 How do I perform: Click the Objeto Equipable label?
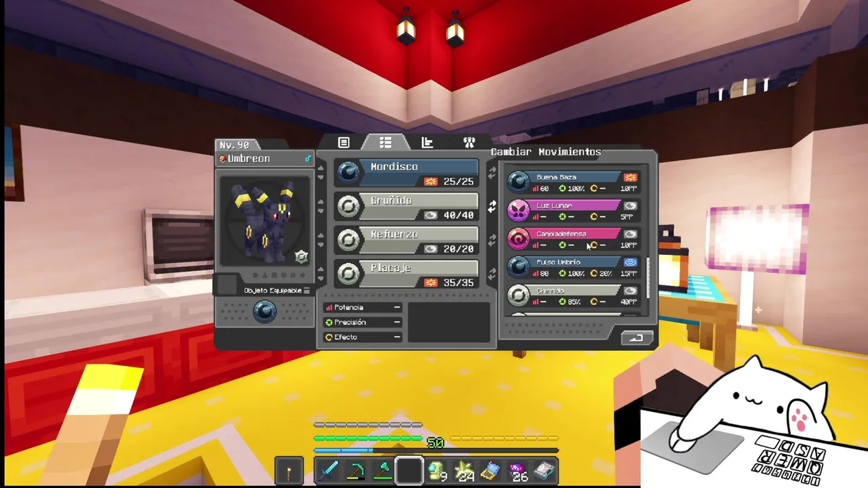tap(273, 290)
